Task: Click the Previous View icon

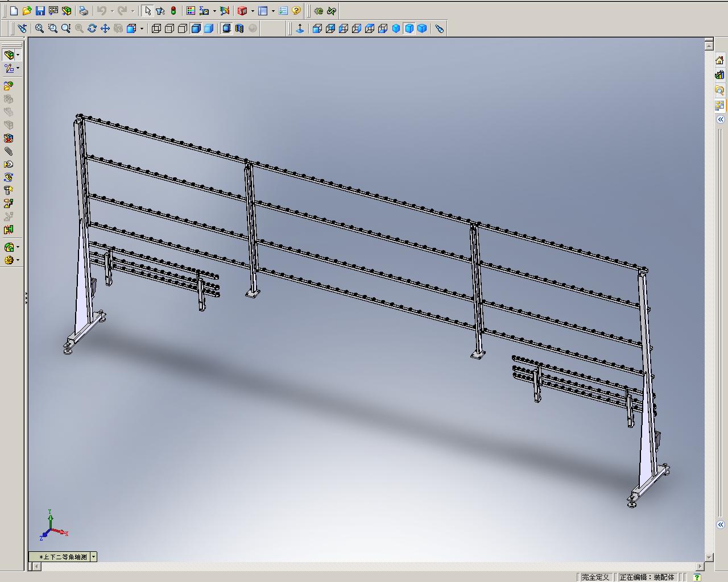Action: click(22, 28)
